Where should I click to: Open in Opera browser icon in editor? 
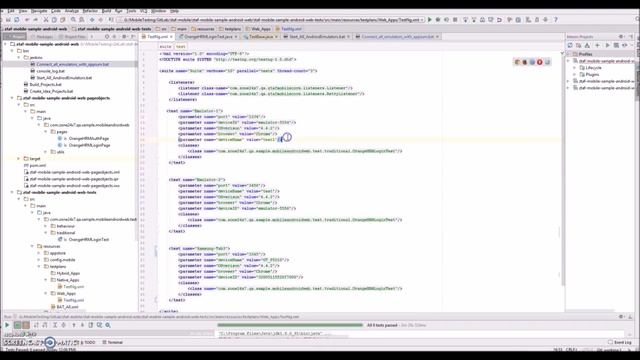(x=540, y=62)
